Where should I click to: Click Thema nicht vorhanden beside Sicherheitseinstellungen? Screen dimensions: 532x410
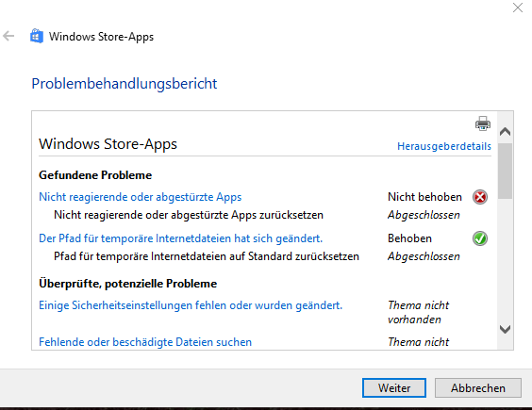click(419, 312)
